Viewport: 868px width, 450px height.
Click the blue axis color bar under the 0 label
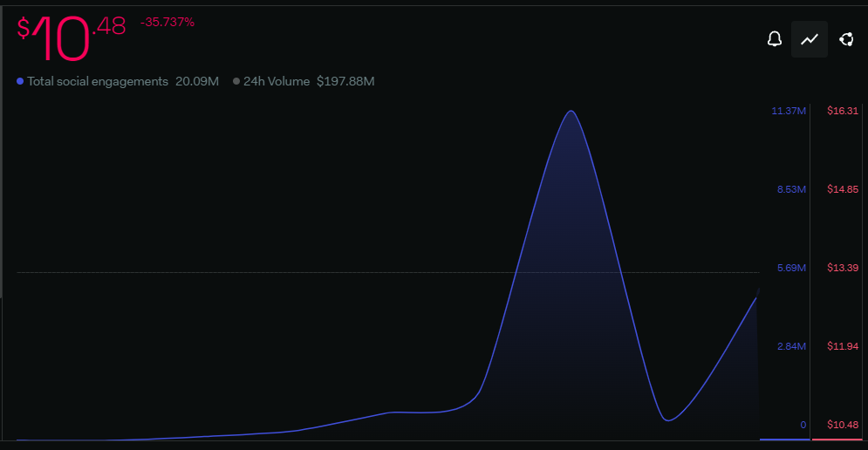coord(784,440)
